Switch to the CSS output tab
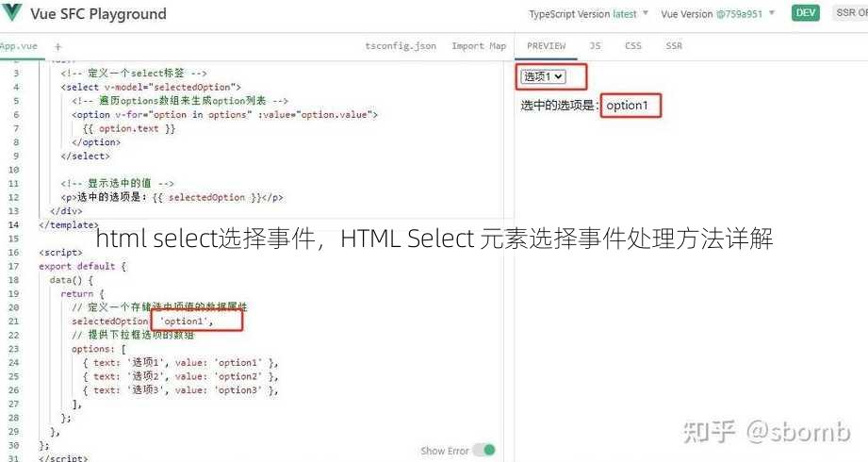This screenshot has height=462, width=868. pyautogui.click(x=633, y=46)
